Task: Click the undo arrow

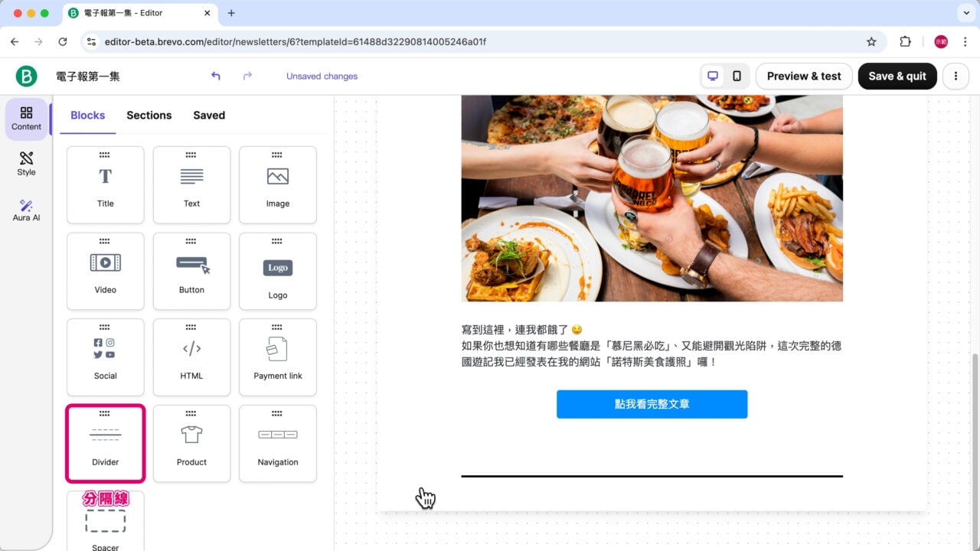Action: pos(215,77)
